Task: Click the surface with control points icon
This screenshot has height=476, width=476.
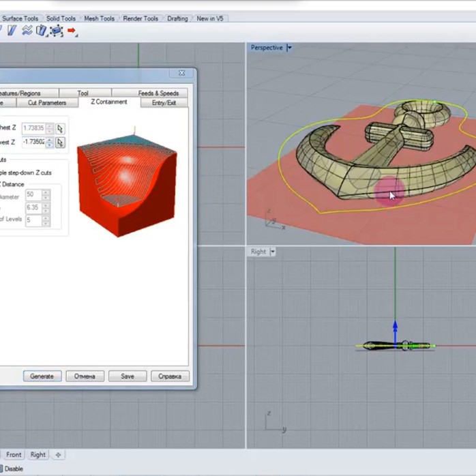Action: [57, 31]
